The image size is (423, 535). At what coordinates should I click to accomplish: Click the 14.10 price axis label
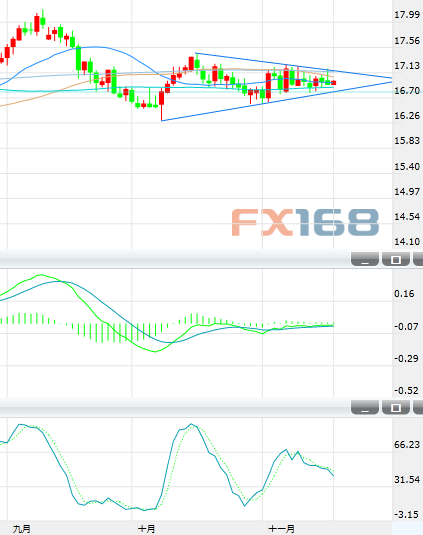click(x=407, y=242)
